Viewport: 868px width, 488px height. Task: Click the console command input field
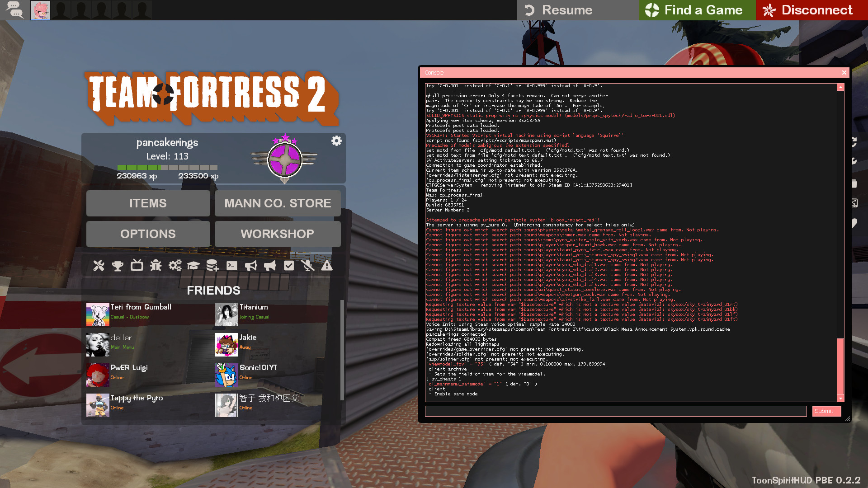(x=615, y=411)
